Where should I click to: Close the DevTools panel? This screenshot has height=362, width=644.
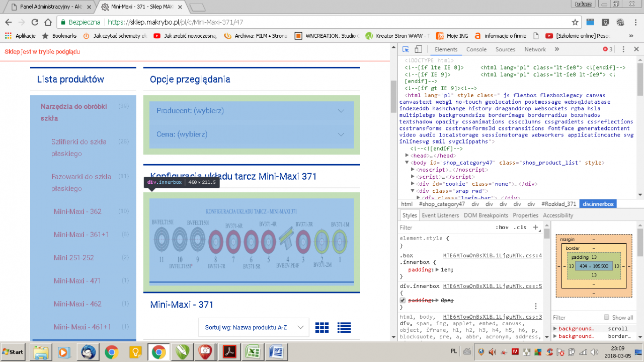pos(636,49)
